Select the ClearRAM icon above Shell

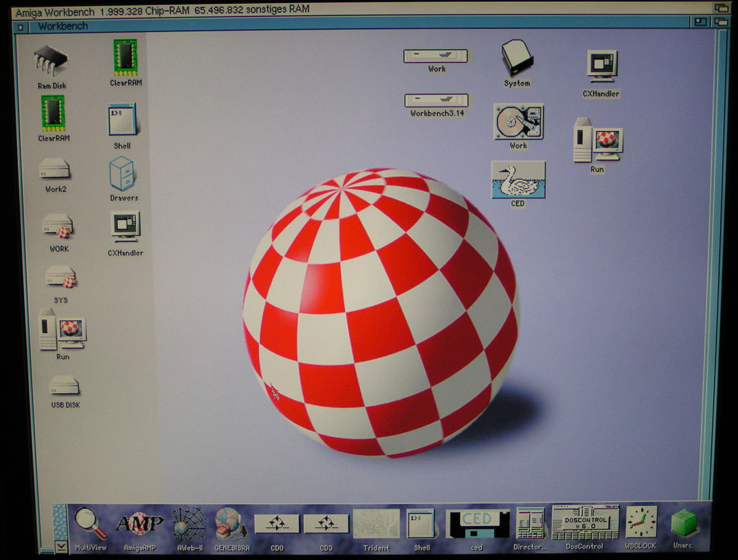(125, 57)
